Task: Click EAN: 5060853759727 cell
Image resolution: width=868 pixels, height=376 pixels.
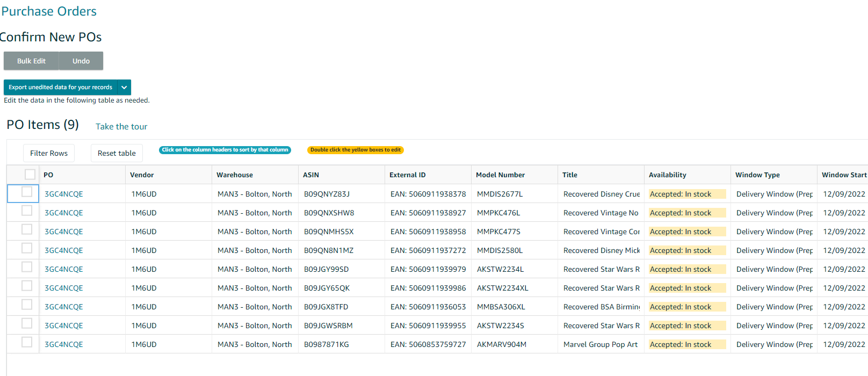Action: coord(428,344)
